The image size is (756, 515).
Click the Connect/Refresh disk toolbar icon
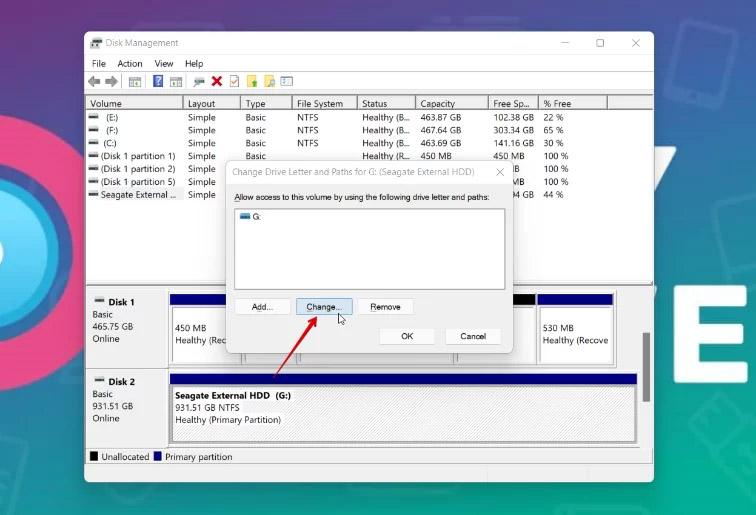199,81
